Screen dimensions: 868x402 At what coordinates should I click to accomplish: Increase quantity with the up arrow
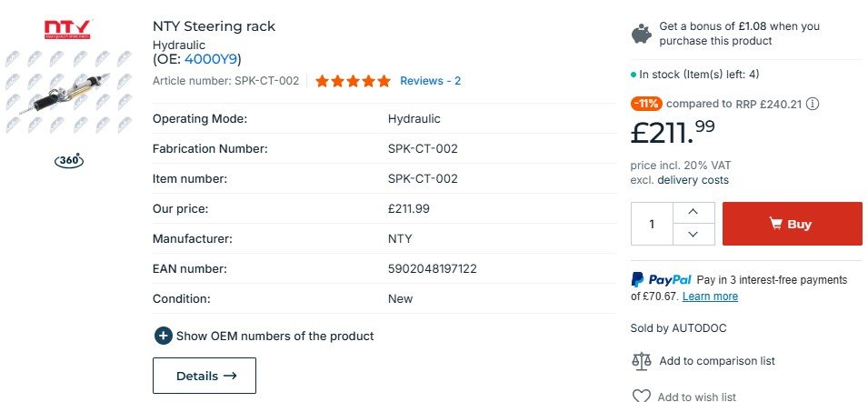pyautogui.click(x=693, y=213)
